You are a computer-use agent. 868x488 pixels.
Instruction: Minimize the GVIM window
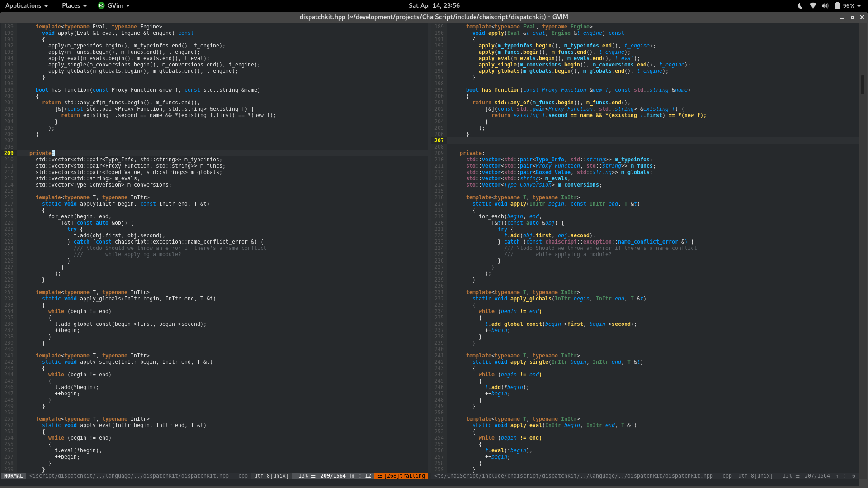pyautogui.click(x=842, y=17)
